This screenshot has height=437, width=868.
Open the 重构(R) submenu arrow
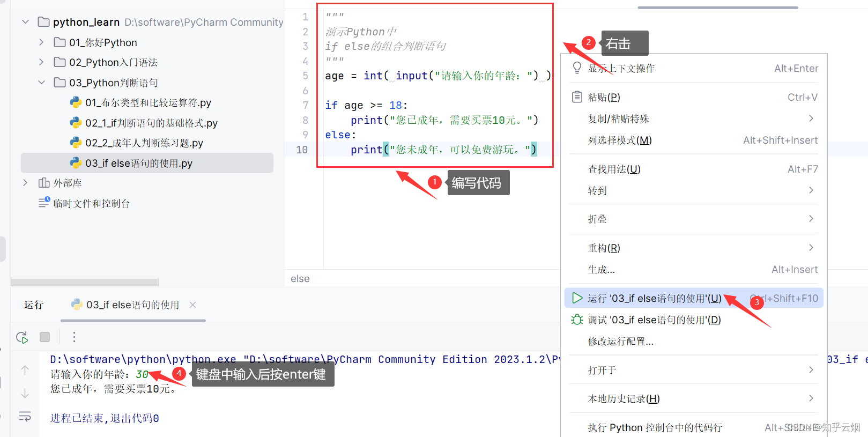click(x=811, y=247)
